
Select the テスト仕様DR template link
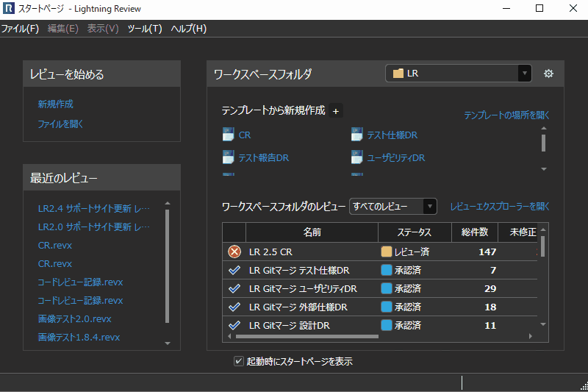(392, 135)
